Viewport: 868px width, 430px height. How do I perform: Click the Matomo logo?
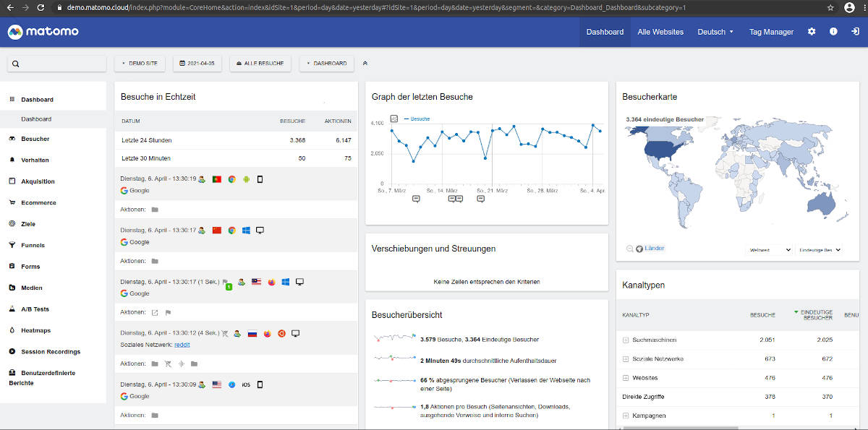click(x=43, y=32)
